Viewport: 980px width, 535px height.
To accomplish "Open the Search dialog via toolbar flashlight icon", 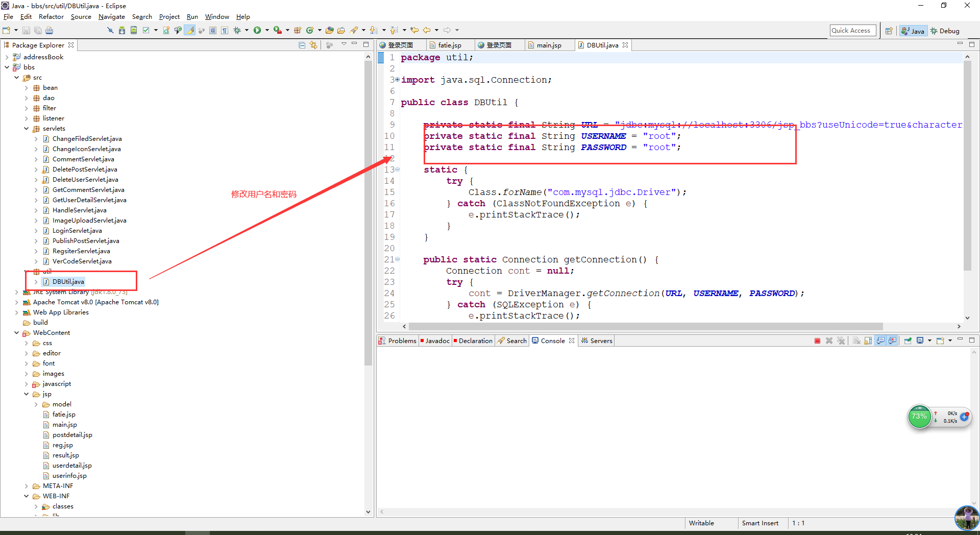I will [355, 30].
